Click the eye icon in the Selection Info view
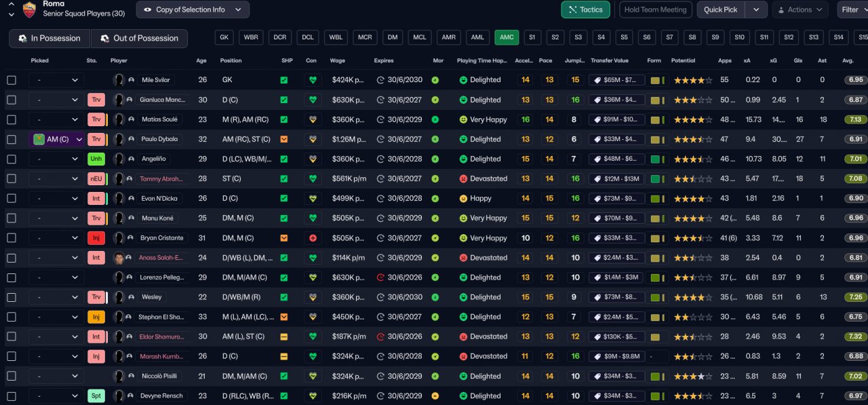The image size is (868, 405). point(148,9)
